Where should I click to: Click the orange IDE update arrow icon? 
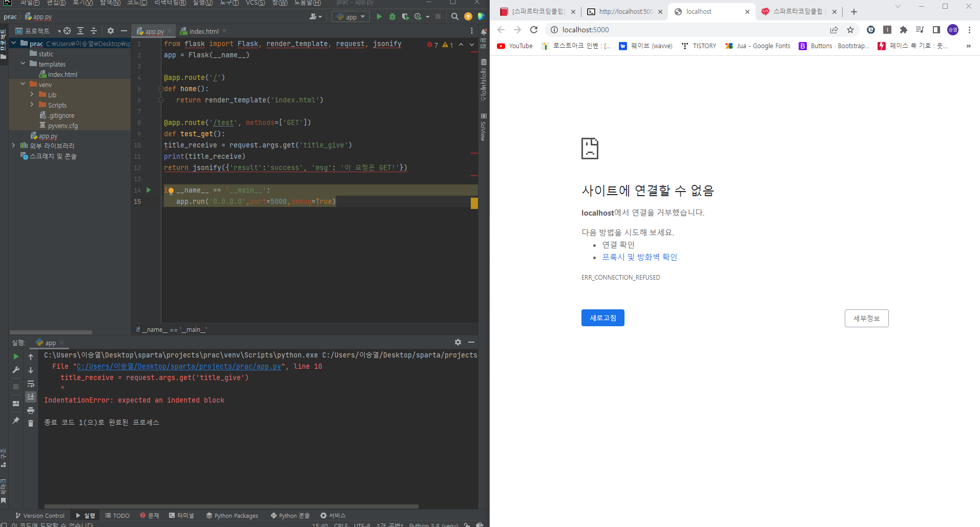pos(468,16)
